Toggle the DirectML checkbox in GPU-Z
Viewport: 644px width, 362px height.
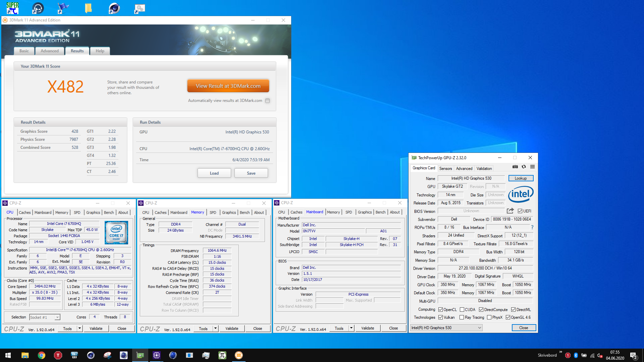[x=513, y=310]
